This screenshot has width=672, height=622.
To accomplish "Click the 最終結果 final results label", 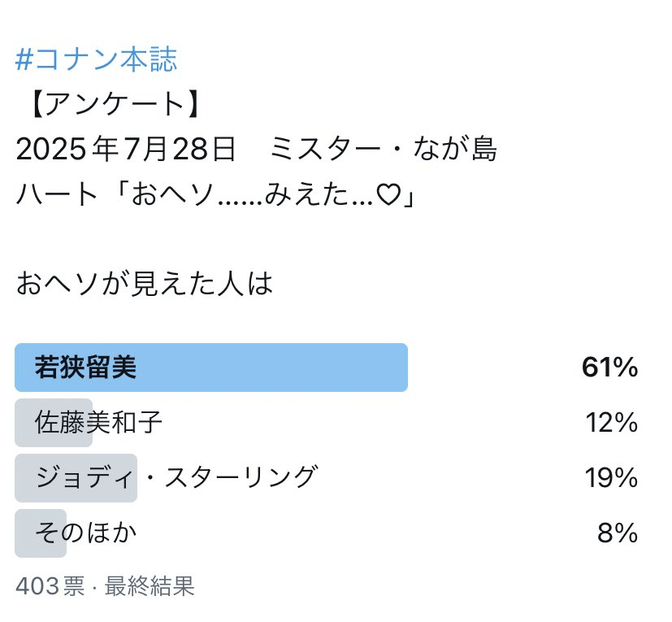I will [x=150, y=586].
